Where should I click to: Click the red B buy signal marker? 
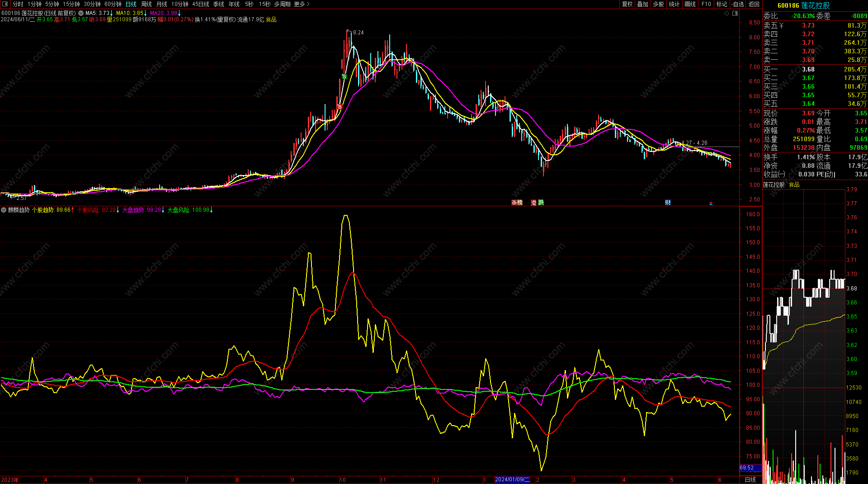pos(340,107)
